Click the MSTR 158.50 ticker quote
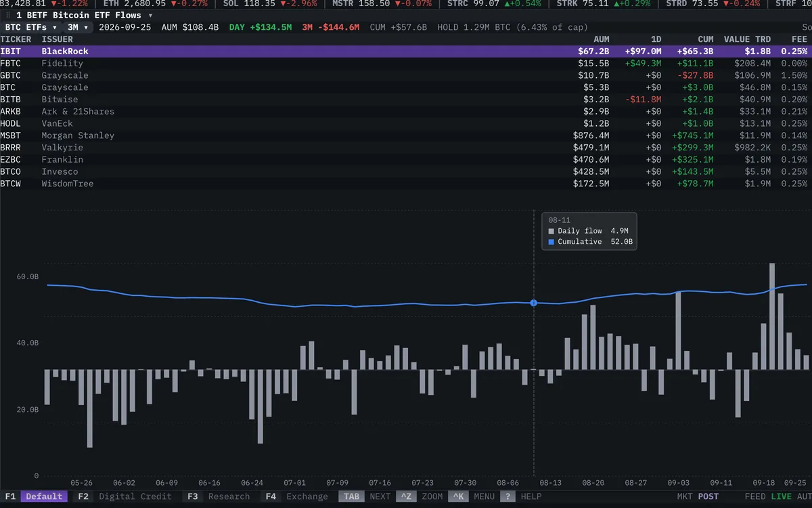 tap(382, 3)
